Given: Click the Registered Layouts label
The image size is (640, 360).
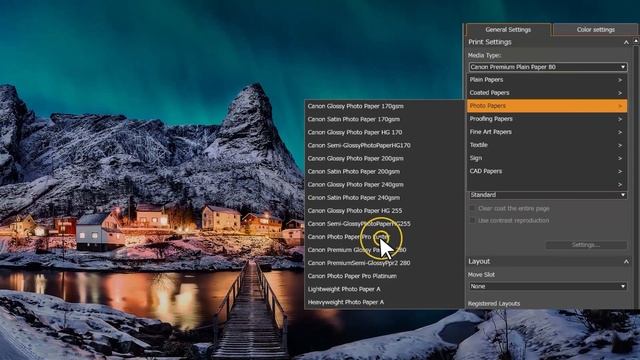Looking at the screenshot, I should (494, 304).
